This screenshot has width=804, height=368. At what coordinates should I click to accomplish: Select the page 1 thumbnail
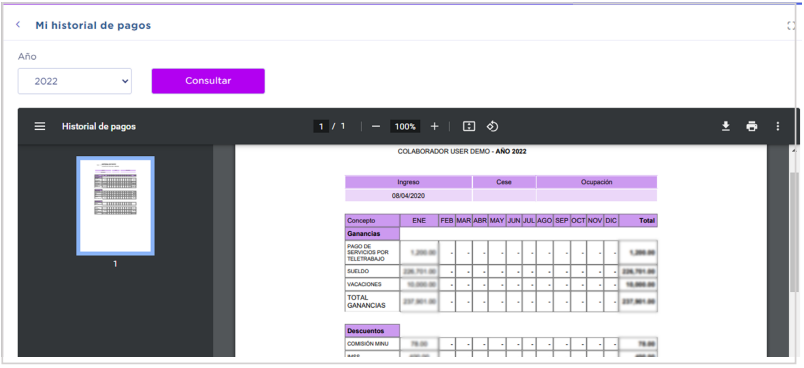click(x=115, y=206)
